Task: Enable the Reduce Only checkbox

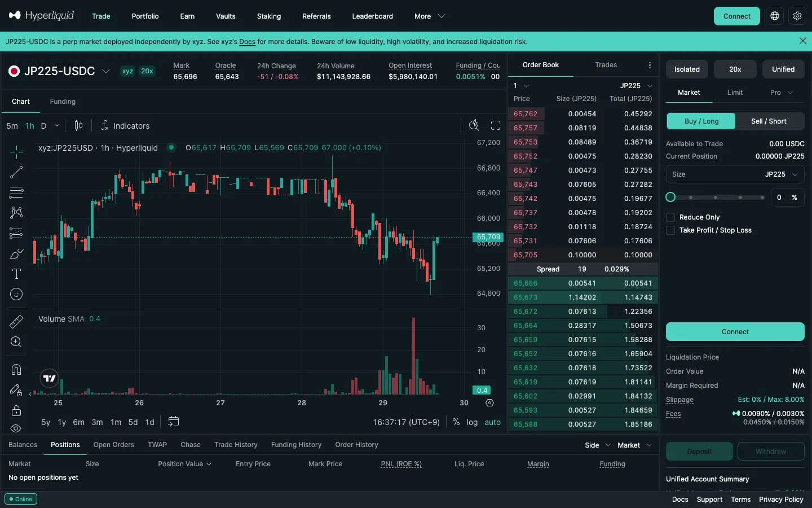Action: pyautogui.click(x=670, y=217)
